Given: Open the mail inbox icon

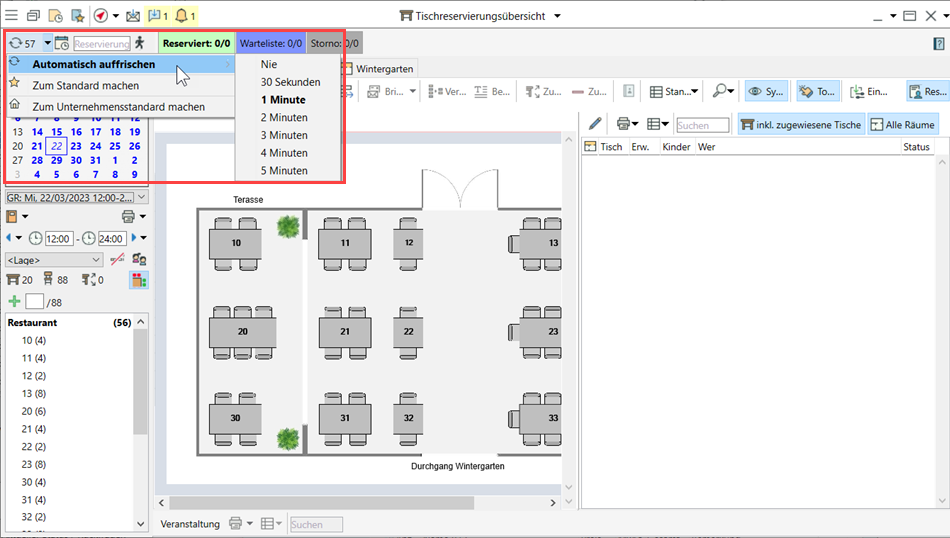Looking at the screenshot, I should click(133, 16).
